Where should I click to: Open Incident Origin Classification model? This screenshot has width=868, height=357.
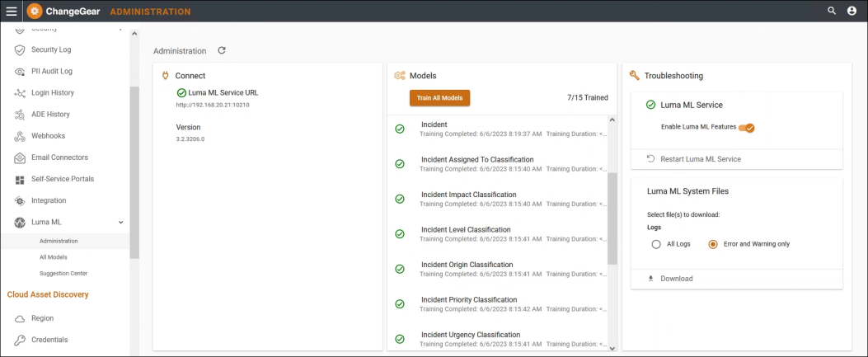(467, 265)
